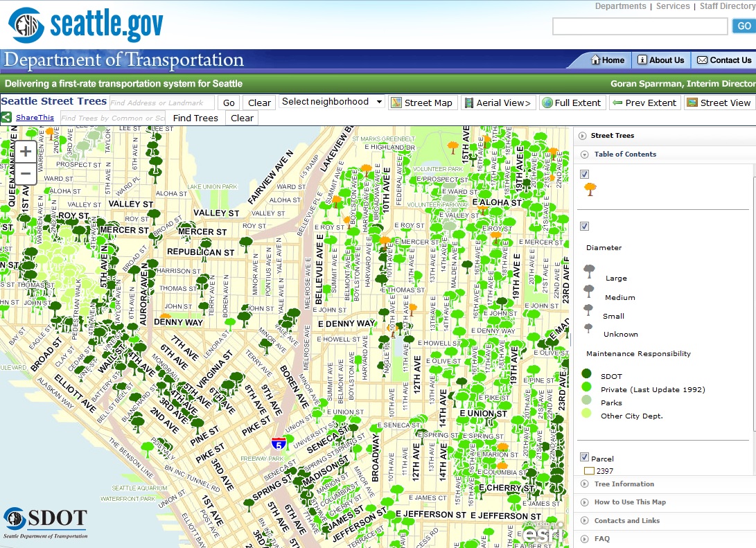Uncheck the Parcel layer checkbox
756x548 pixels.
583,457
